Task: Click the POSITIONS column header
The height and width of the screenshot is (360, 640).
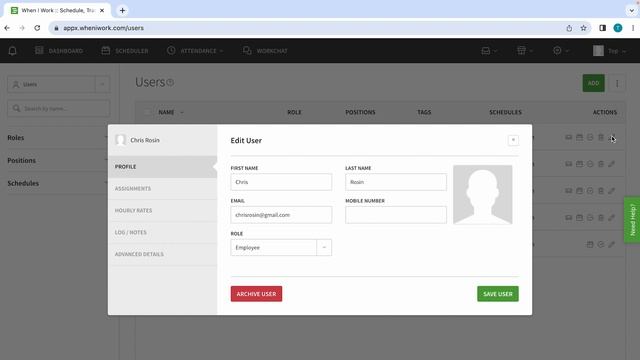Action: pyautogui.click(x=360, y=112)
